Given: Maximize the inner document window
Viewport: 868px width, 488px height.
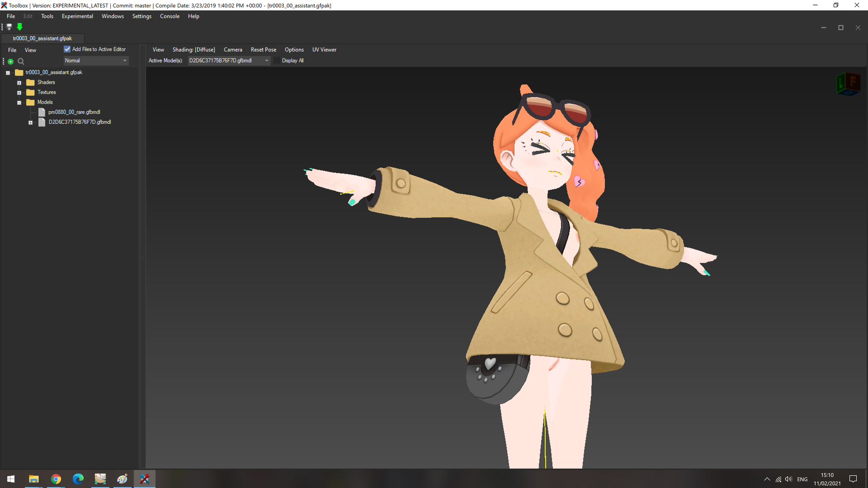Looking at the screenshot, I should coord(841,28).
